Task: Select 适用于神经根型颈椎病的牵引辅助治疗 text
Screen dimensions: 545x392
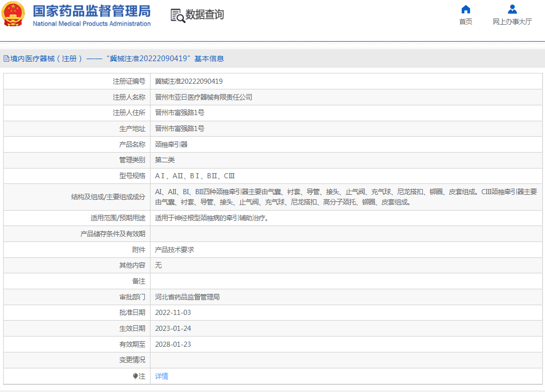Action: (212, 218)
